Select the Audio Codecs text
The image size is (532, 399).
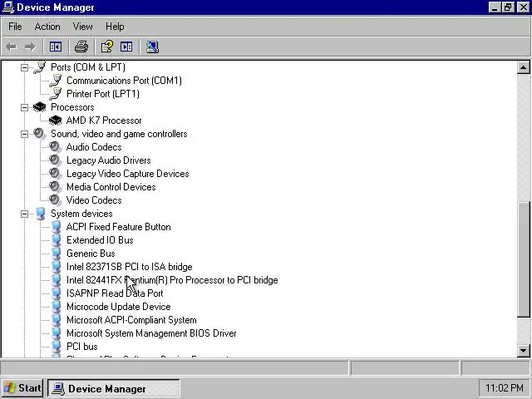(94, 147)
